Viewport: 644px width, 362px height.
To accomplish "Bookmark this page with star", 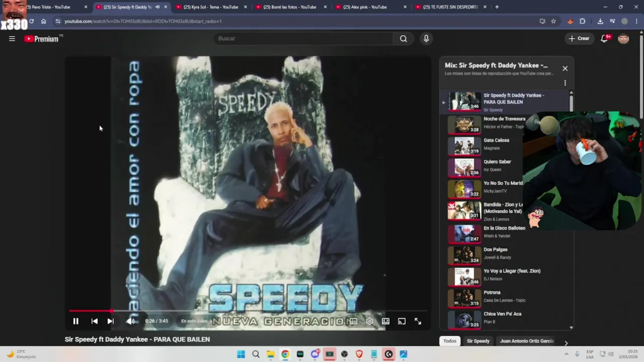I will 553,21.
